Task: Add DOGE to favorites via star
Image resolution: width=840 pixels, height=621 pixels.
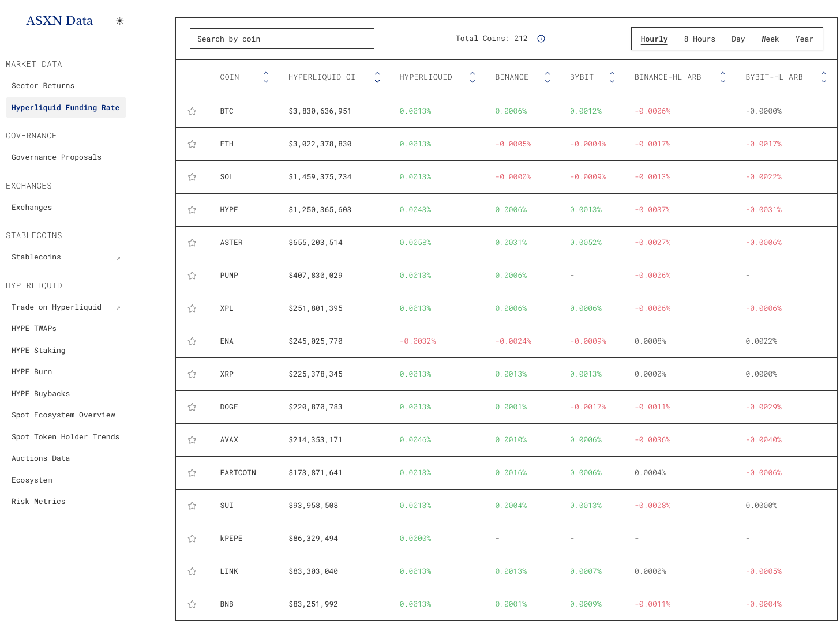Action: point(192,407)
